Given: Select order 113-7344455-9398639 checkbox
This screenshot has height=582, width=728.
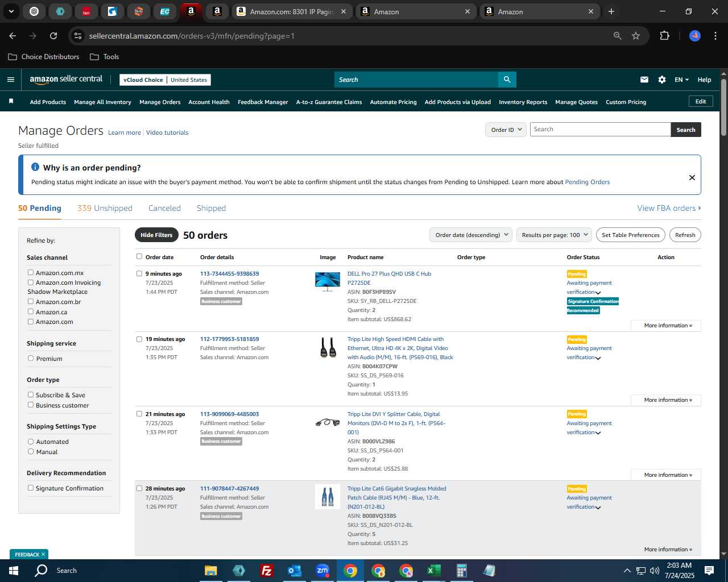Looking at the screenshot, I should point(139,273).
